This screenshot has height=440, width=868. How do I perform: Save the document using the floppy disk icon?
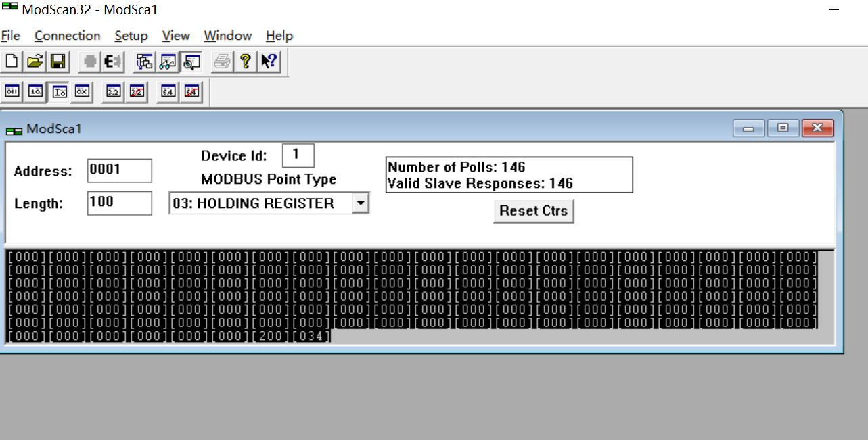(x=58, y=62)
